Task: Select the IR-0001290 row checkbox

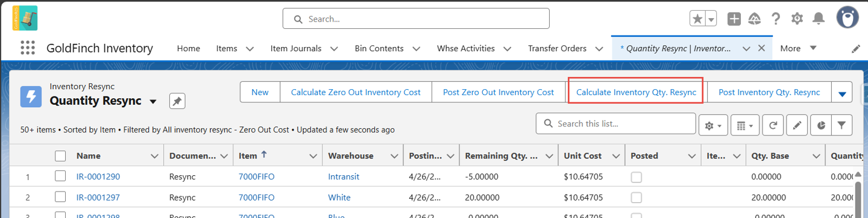Action: coord(60,176)
